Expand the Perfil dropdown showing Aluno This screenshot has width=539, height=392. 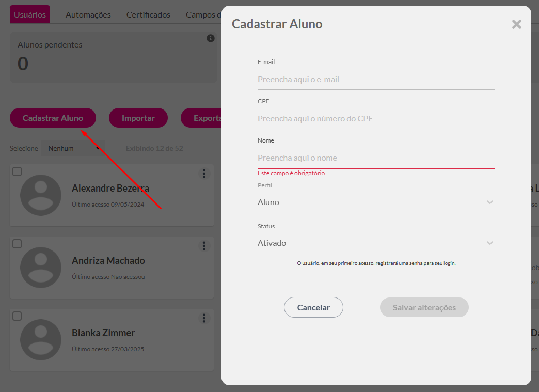coord(376,202)
